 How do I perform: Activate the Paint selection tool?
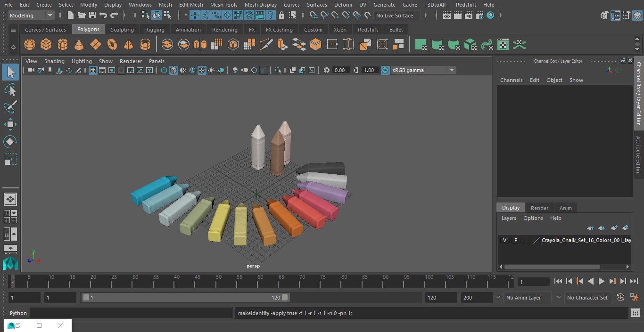(10, 107)
